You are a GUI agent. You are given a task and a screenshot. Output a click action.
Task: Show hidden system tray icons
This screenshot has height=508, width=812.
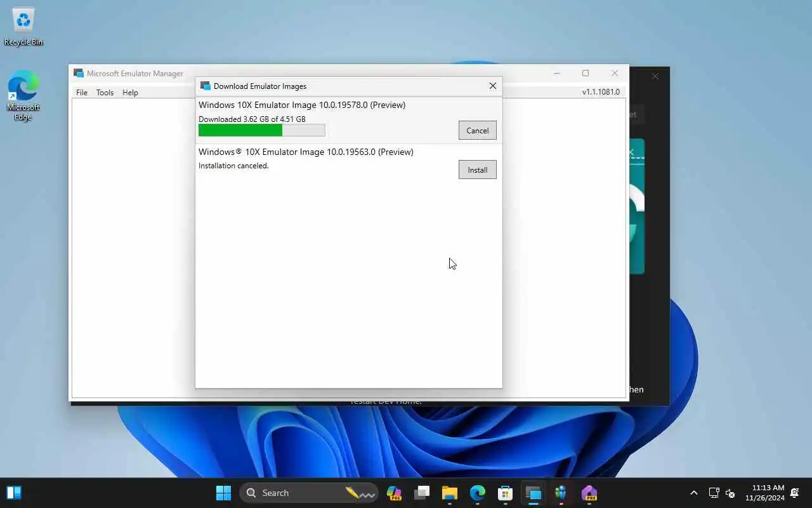click(x=693, y=493)
